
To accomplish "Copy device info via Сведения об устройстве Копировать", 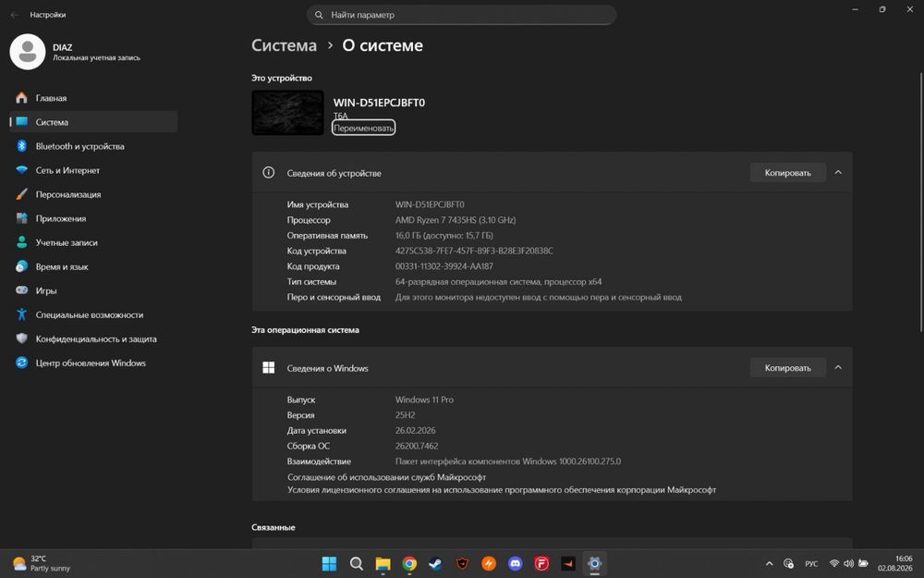I will click(x=788, y=173).
